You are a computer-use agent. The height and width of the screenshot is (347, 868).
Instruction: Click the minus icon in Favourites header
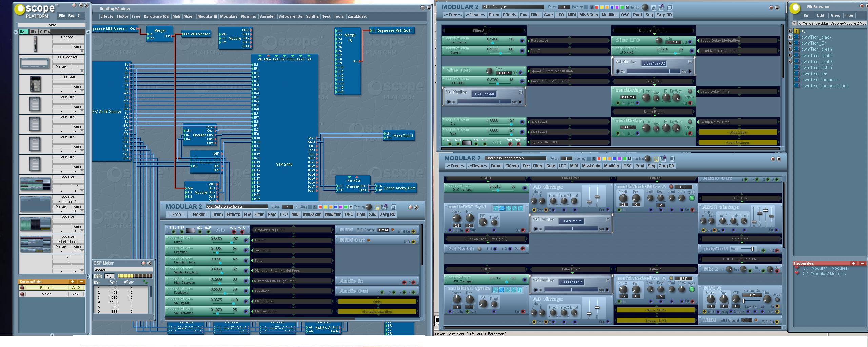click(x=862, y=263)
